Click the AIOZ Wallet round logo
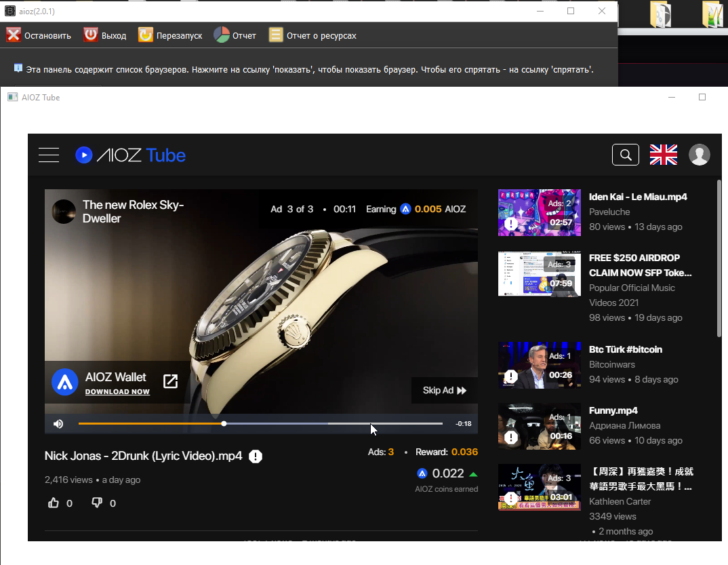The height and width of the screenshot is (565, 728). pyautogui.click(x=64, y=382)
